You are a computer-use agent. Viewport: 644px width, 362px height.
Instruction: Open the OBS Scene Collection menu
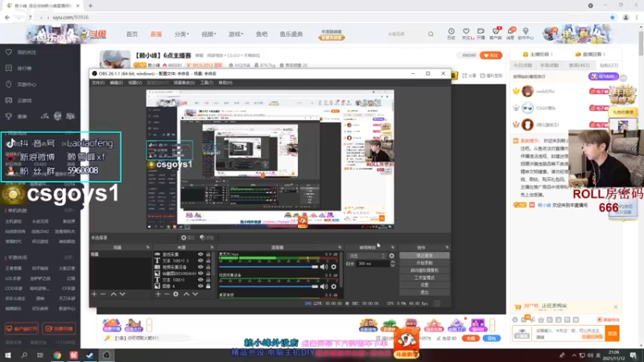[x=184, y=83]
